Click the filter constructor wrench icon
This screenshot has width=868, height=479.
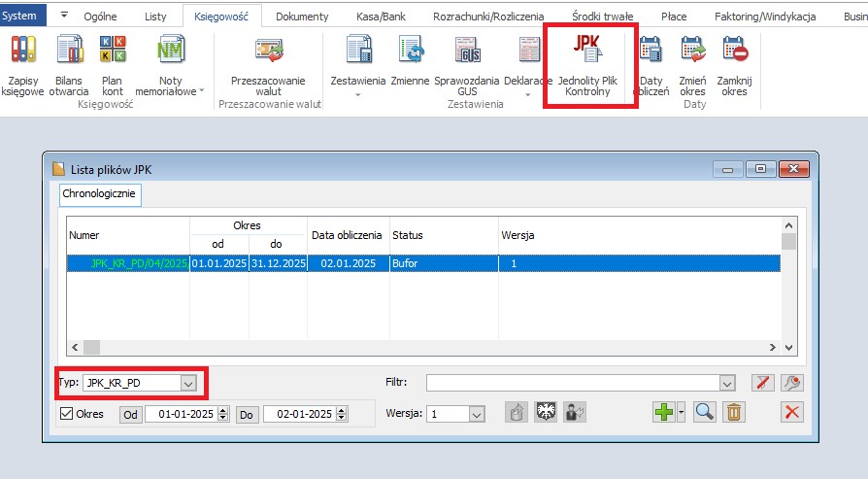point(792,383)
